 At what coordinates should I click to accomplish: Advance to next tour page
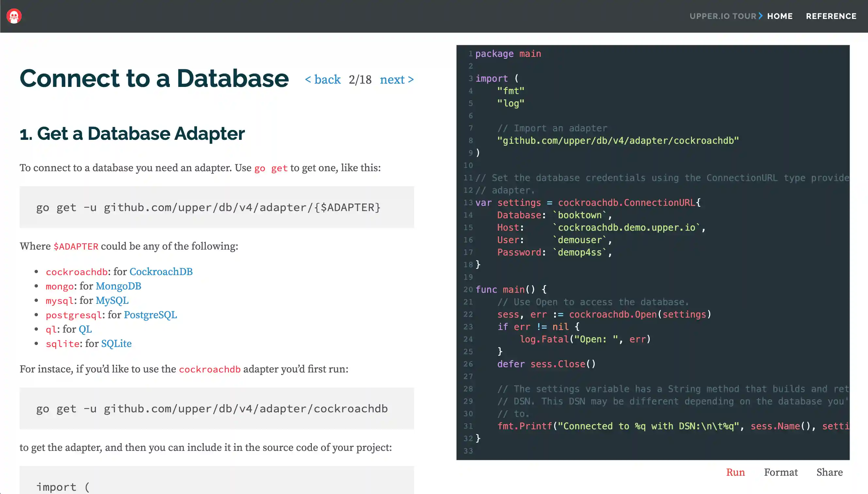click(x=397, y=79)
